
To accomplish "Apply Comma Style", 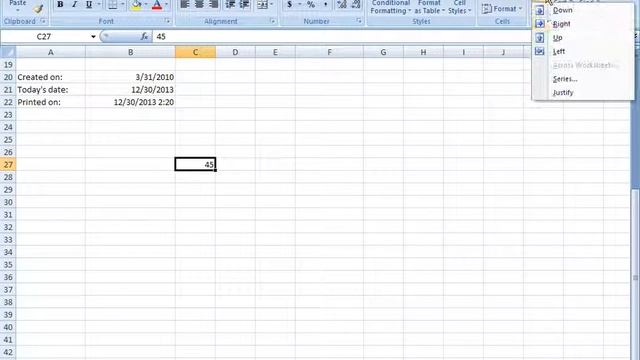I will pyautogui.click(x=325, y=4).
